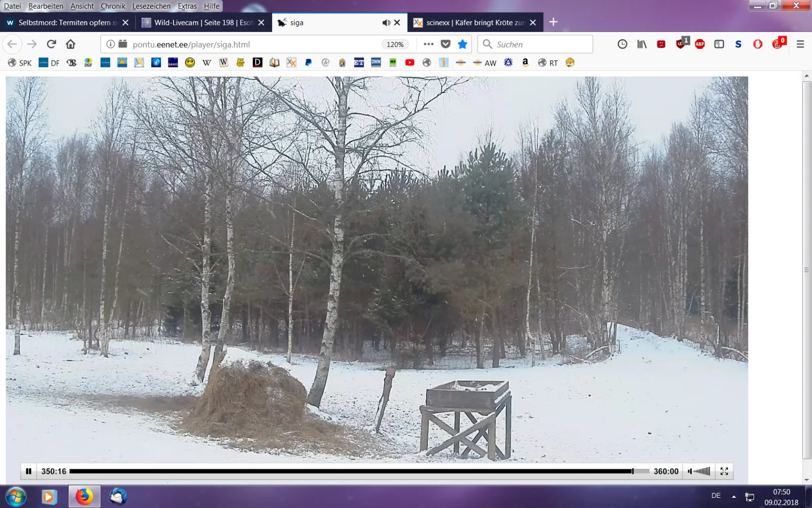Click the video volume control

click(x=699, y=471)
